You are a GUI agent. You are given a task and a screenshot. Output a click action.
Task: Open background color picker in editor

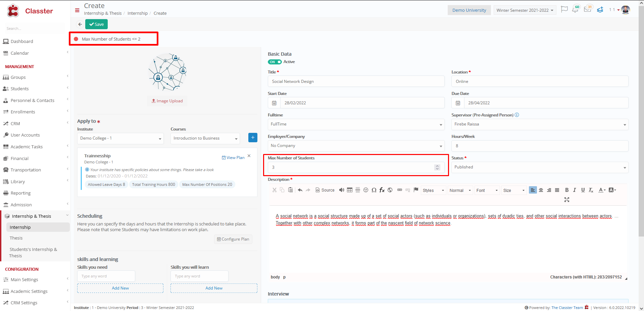coord(612,190)
